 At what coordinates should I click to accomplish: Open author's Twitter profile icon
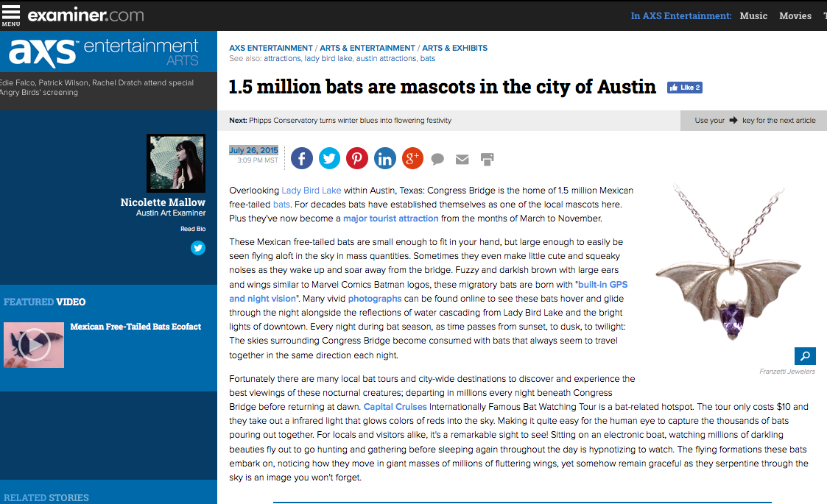click(197, 248)
